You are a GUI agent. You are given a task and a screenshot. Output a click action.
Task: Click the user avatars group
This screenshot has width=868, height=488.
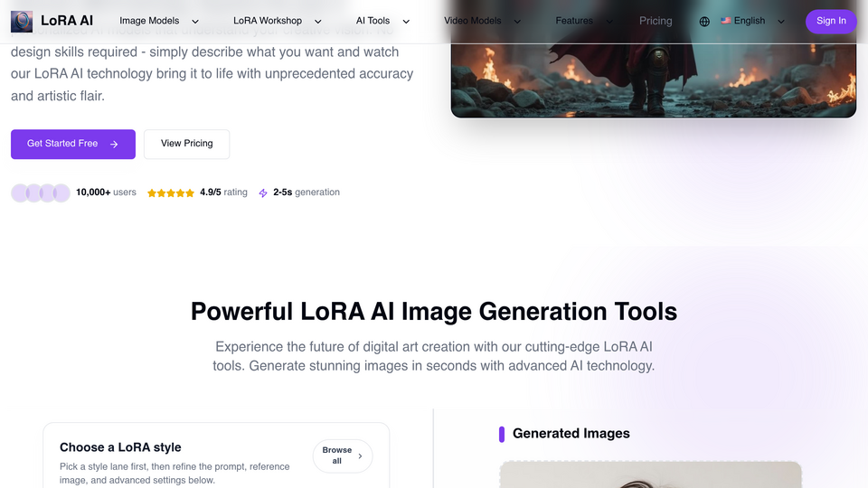[x=41, y=192]
